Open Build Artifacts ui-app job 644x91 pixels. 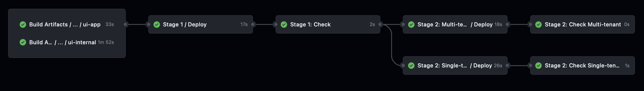(65, 25)
